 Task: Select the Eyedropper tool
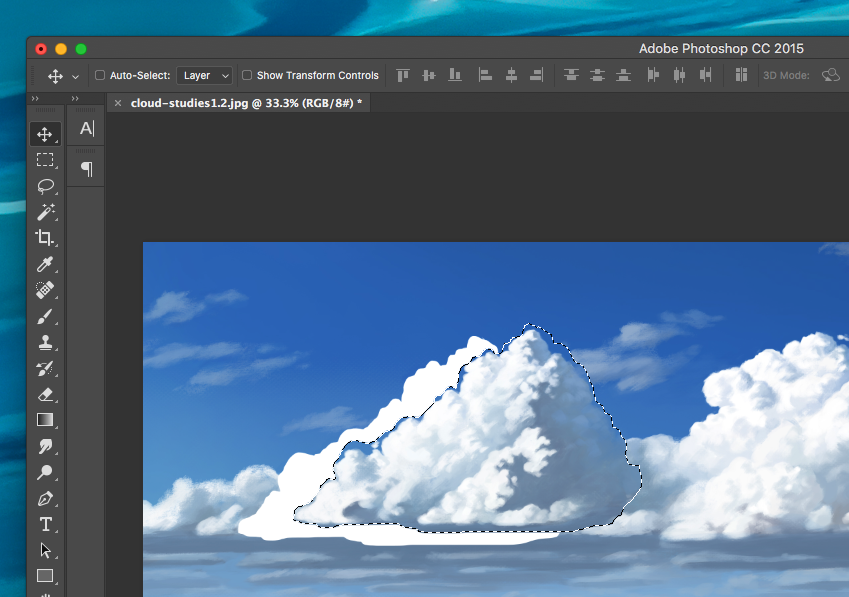45,264
